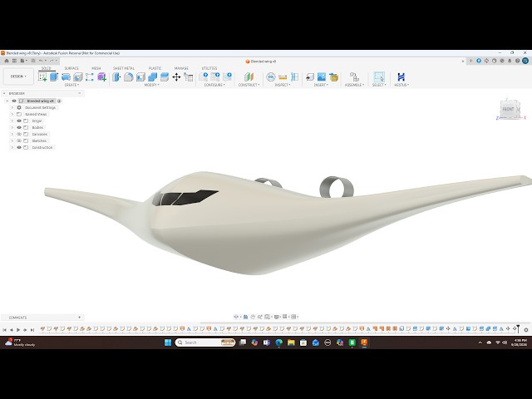Open the Modify dropdown menu

pos(151,85)
